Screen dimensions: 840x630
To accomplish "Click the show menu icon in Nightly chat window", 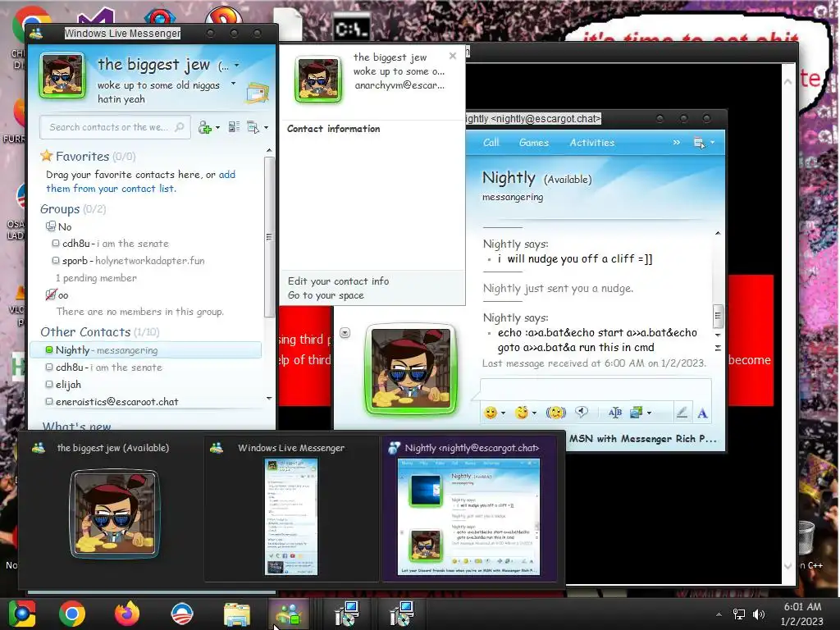I will [699, 143].
